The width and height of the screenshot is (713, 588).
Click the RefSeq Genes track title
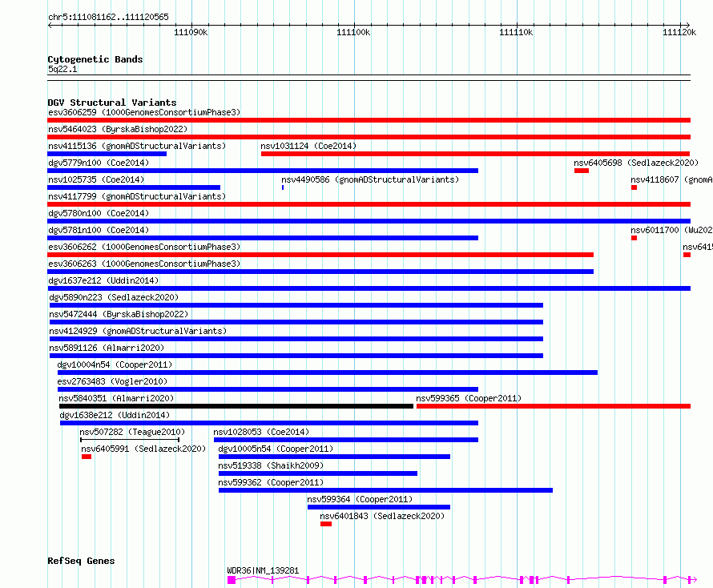tap(81, 561)
